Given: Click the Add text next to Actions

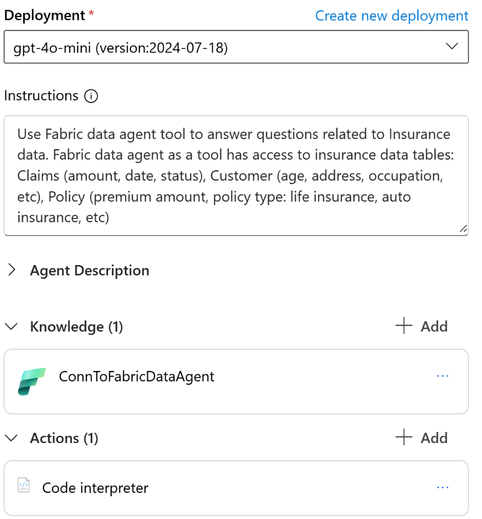Looking at the screenshot, I should point(434,438).
